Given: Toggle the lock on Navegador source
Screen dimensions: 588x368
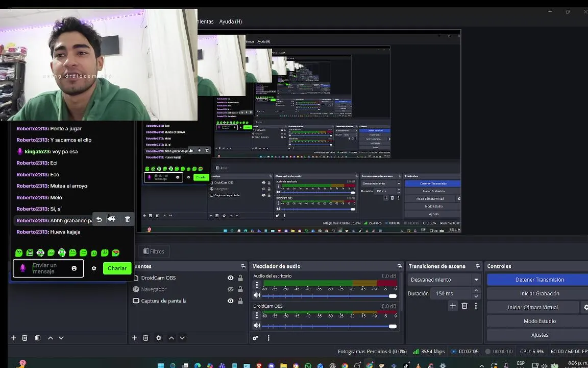Looking at the screenshot, I should tap(240, 289).
